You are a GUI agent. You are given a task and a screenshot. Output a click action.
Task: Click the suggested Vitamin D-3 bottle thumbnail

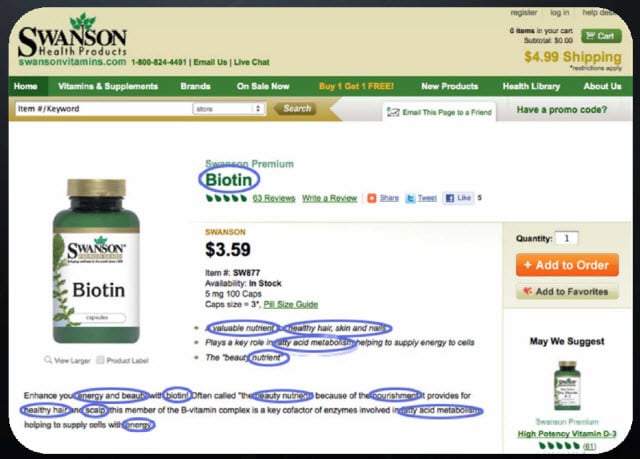tap(567, 386)
